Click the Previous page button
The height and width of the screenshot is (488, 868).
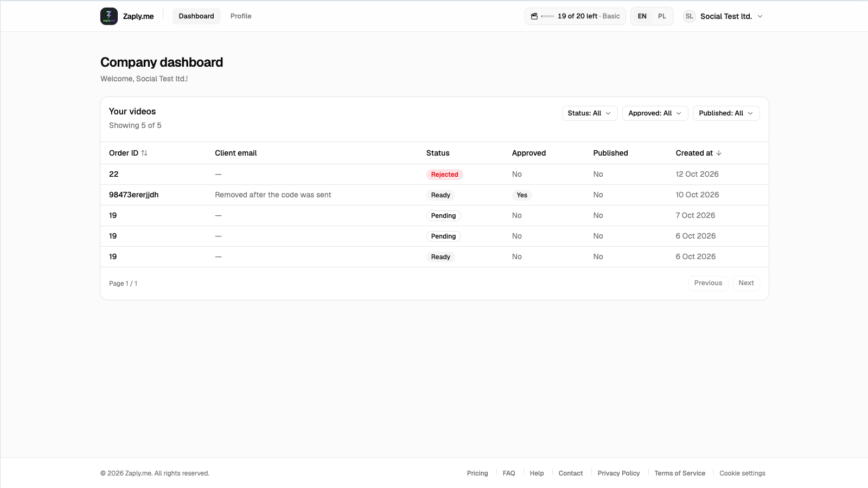click(x=709, y=283)
